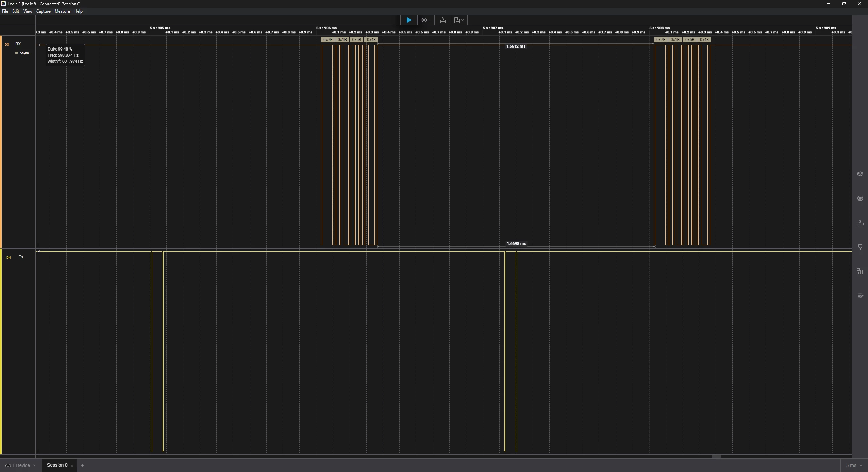Start capture with the blue play button
Image resolution: width=868 pixels, height=472 pixels.
tap(409, 20)
